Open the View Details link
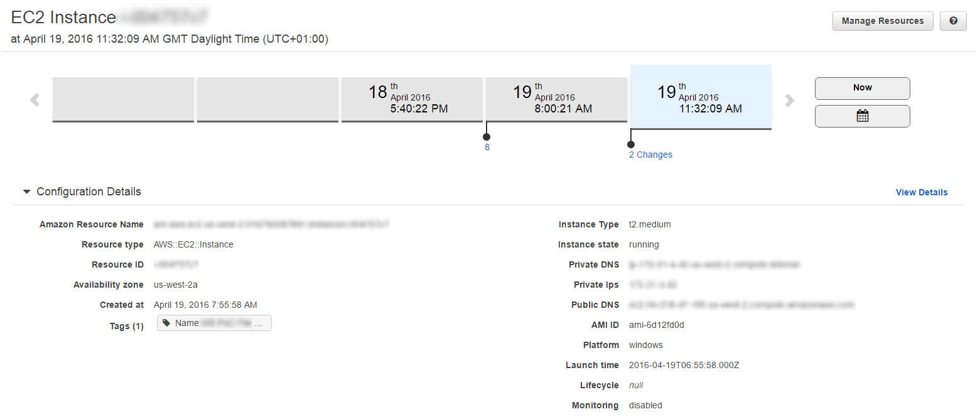980x419 pixels. 922,192
